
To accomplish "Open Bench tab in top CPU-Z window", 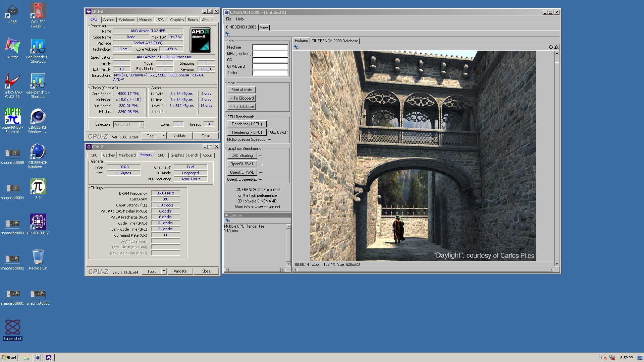I will tap(193, 20).
